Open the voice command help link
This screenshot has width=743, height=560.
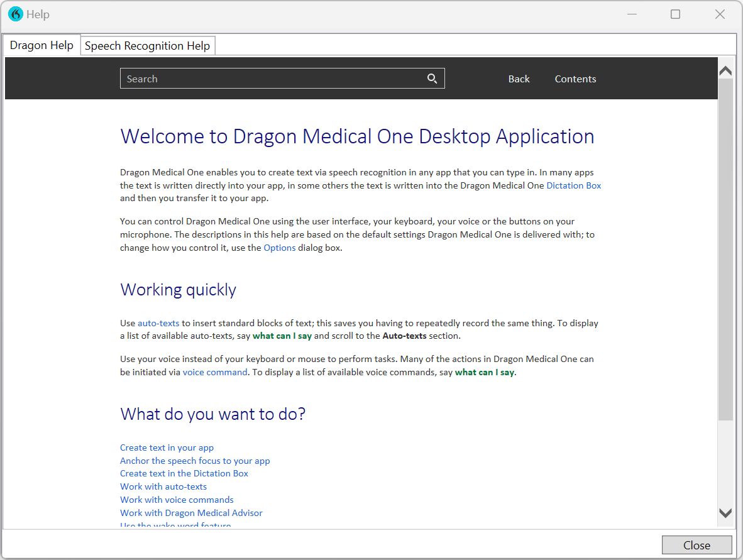pos(215,371)
